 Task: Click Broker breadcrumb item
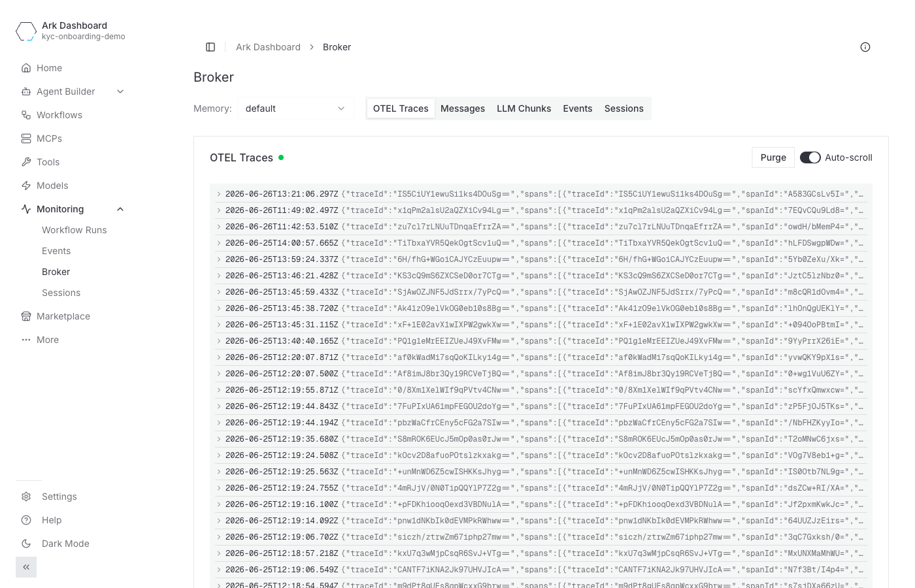pos(337,47)
